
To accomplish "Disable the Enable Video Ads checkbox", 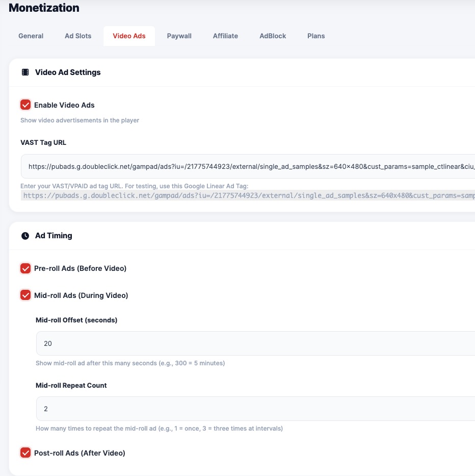I will (x=25, y=105).
